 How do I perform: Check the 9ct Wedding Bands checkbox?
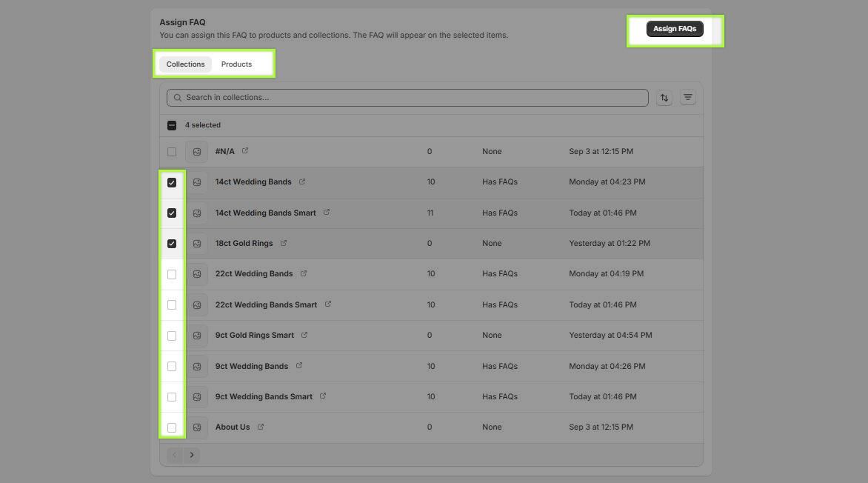[172, 366]
